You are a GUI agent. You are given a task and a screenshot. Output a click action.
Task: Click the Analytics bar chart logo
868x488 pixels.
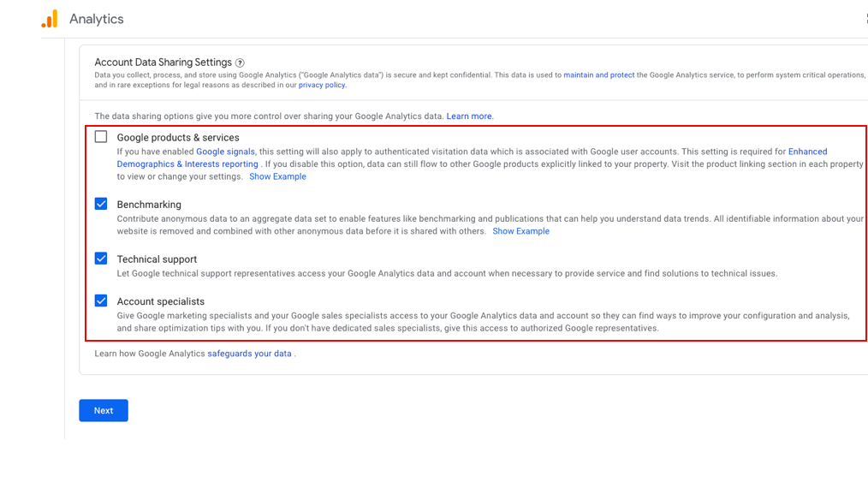click(x=50, y=19)
